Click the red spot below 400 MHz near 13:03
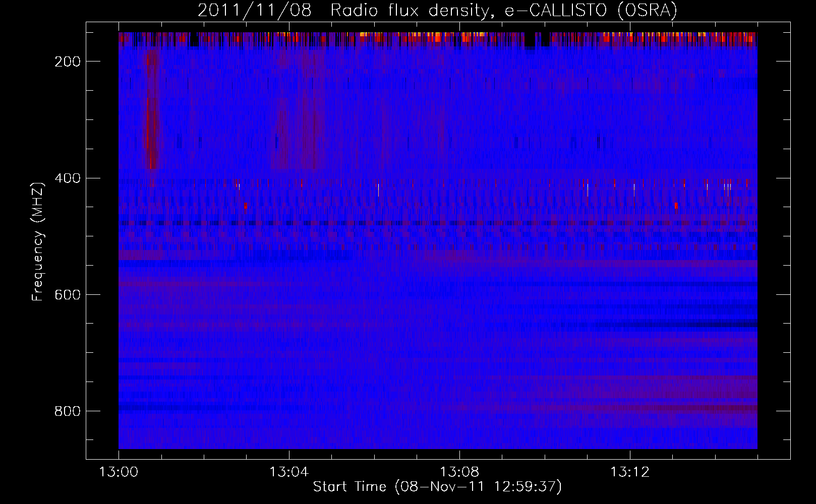 tap(246, 206)
